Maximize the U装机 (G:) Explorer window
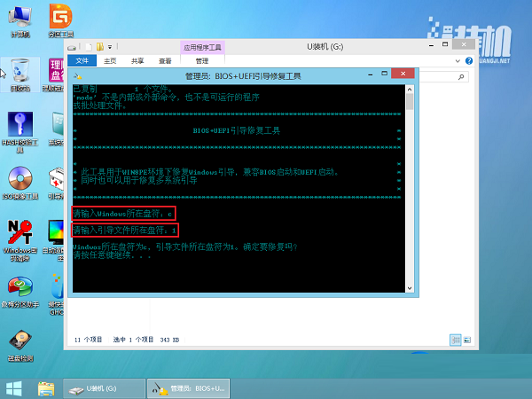 coord(445,44)
